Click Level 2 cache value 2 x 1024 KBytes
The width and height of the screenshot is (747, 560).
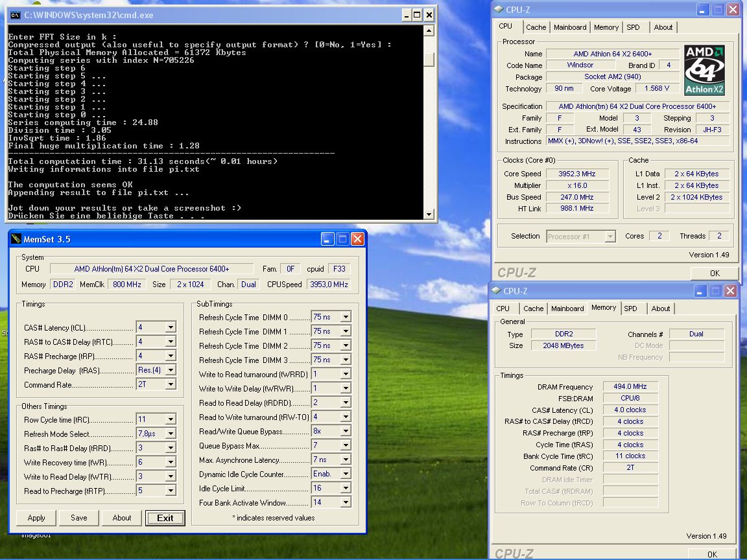pyautogui.click(x=696, y=196)
